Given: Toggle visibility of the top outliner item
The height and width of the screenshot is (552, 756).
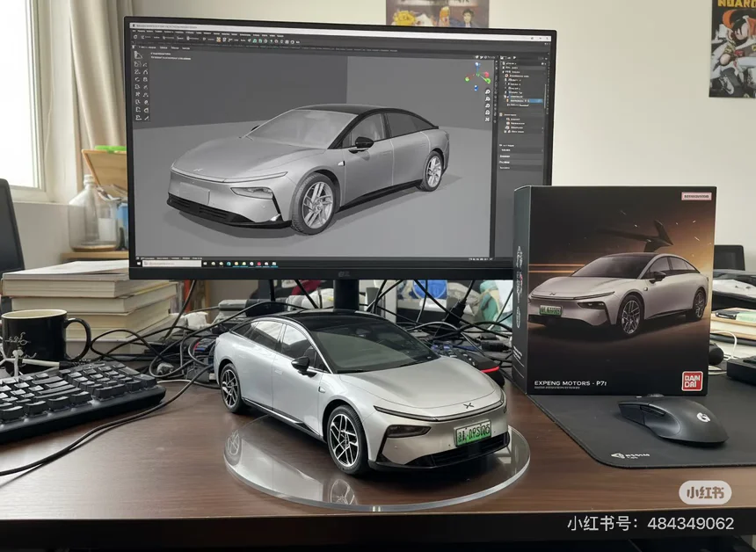Looking at the screenshot, I should 543,65.
